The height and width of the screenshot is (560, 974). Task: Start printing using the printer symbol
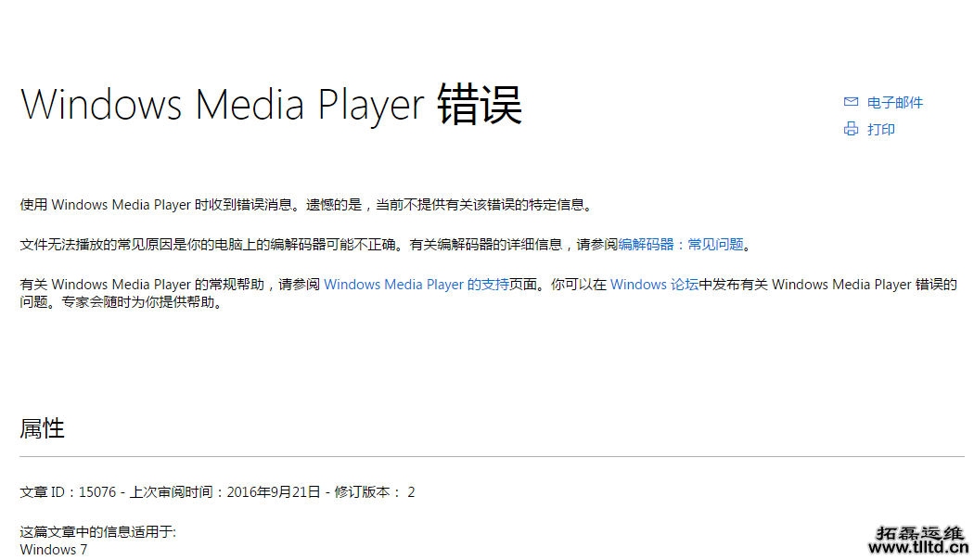click(x=851, y=129)
